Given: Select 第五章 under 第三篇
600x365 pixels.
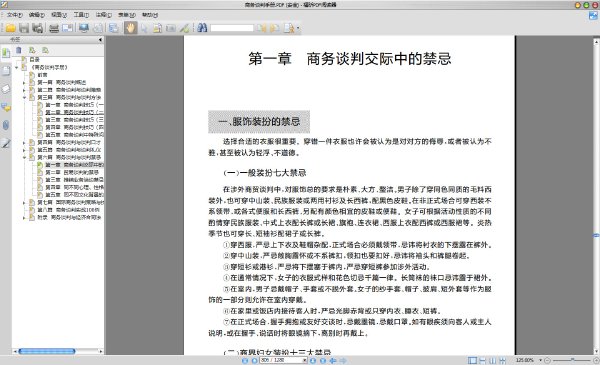Looking at the screenshot, I should click(x=74, y=135).
